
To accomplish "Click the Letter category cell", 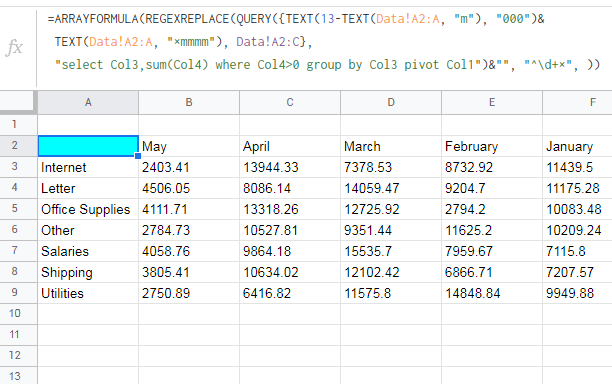I will click(x=88, y=188).
